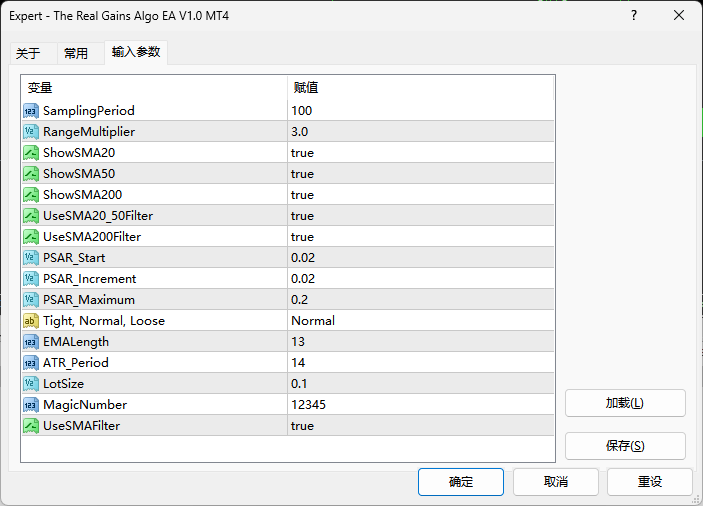Click the integer icon beside SamplingPeriod
The height and width of the screenshot is (506, 703).
(30, 110)
